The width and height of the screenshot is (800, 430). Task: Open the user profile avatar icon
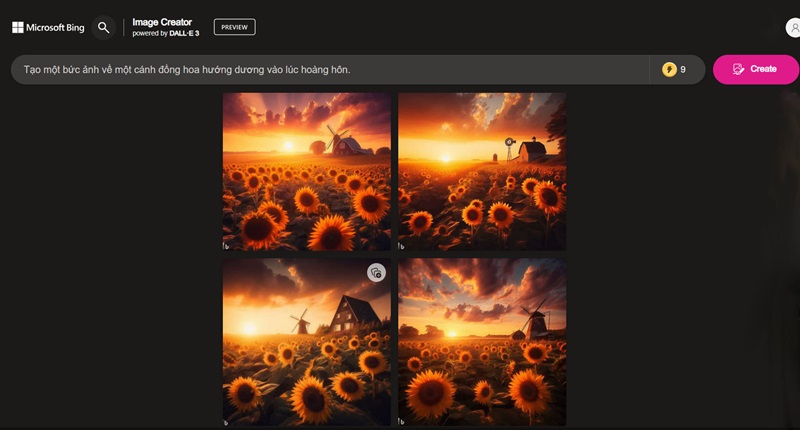[792, 28]
